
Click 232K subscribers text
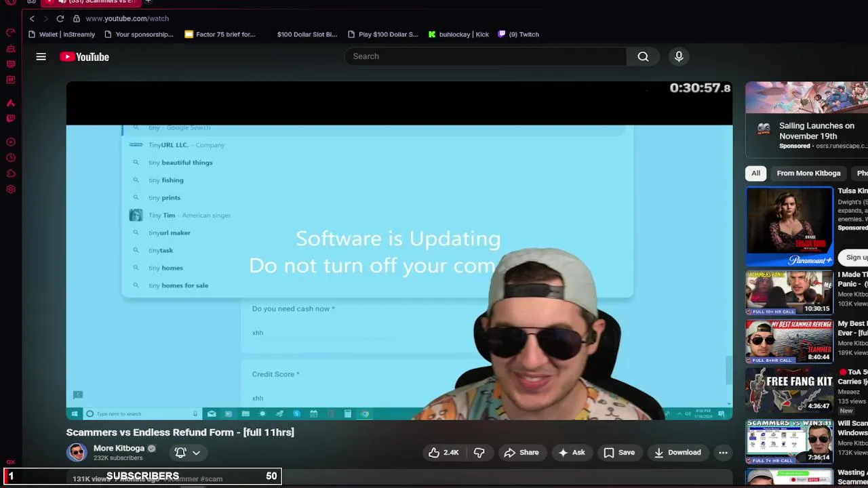118,458
